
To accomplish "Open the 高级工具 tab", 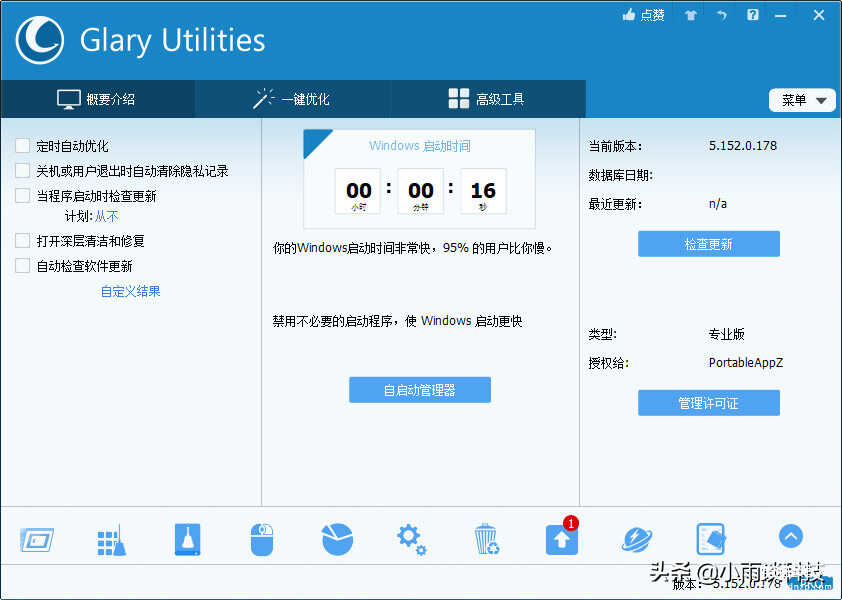I will pyautogui.click(x=486, y=99).
